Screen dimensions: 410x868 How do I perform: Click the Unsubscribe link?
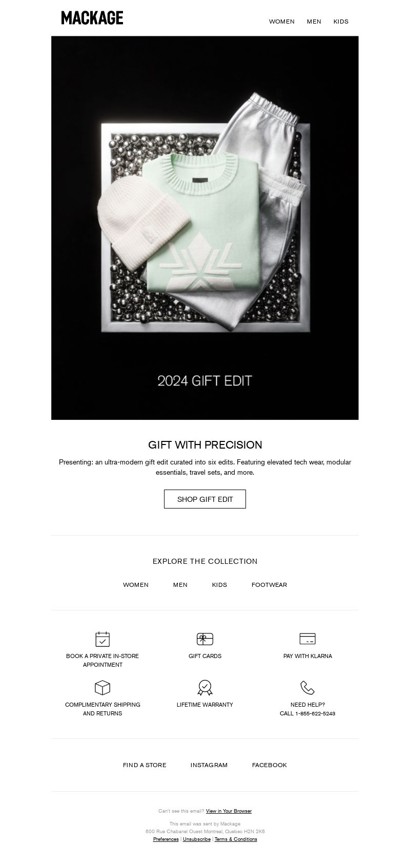click(197, 839)
